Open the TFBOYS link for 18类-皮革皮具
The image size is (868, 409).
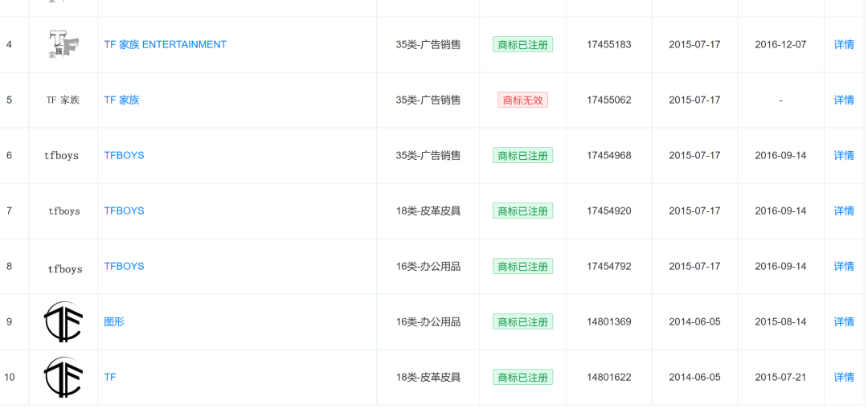tap(124, 211)
